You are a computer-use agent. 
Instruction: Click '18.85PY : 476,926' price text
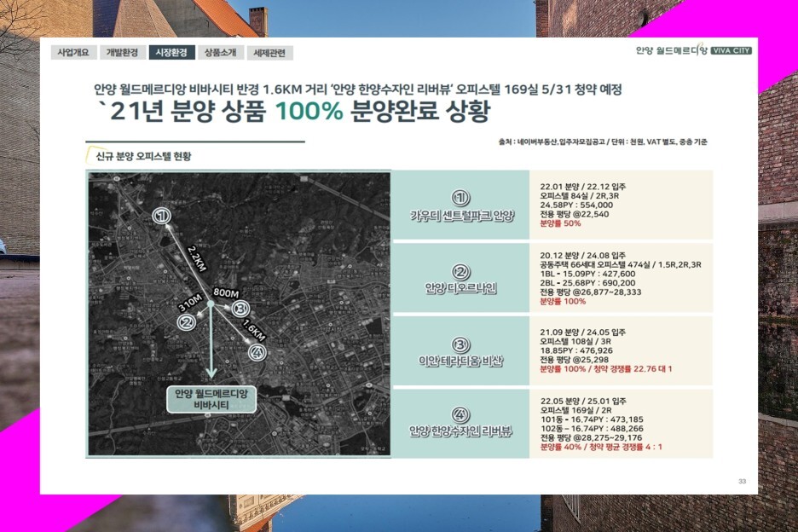pos(576,350)
